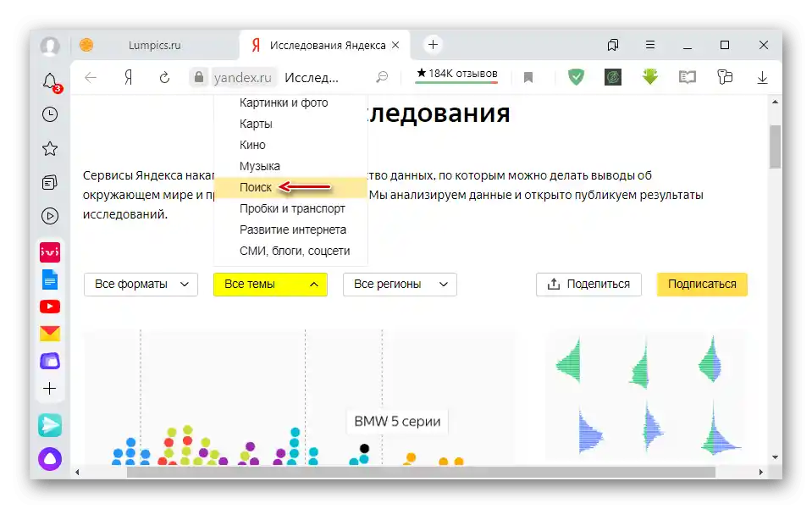Click vertical scrollbar thumb
Screen dimensions: 812x509
tap(776, 147)
